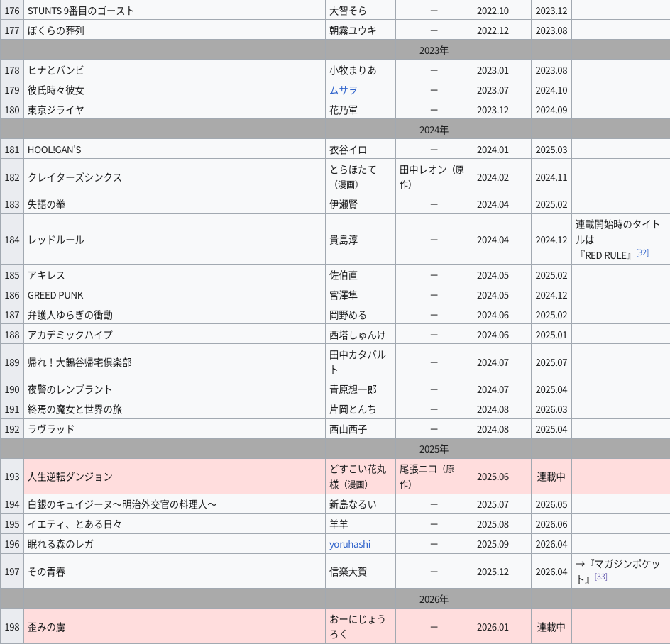Click start date 2022.10 in row 176
Image resolution: width=670 pixels, height=644 pixels.
point(493,11)
